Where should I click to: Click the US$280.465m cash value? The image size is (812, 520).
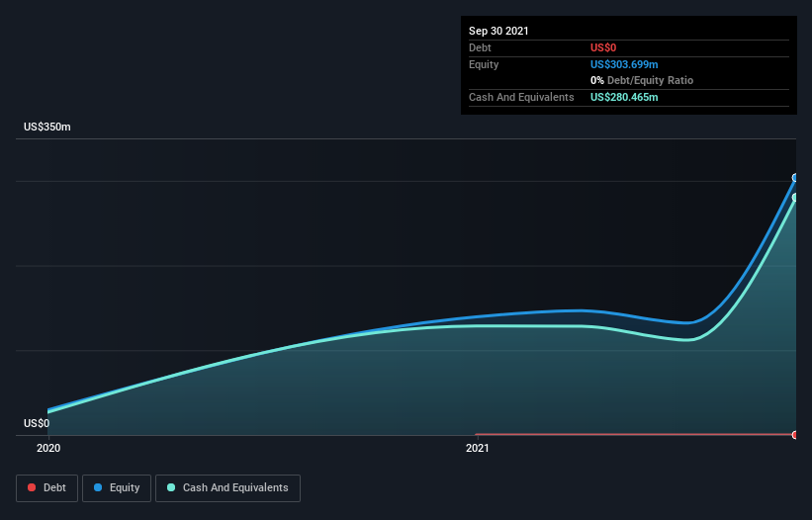pyautogui.click(x=624, y=97)
